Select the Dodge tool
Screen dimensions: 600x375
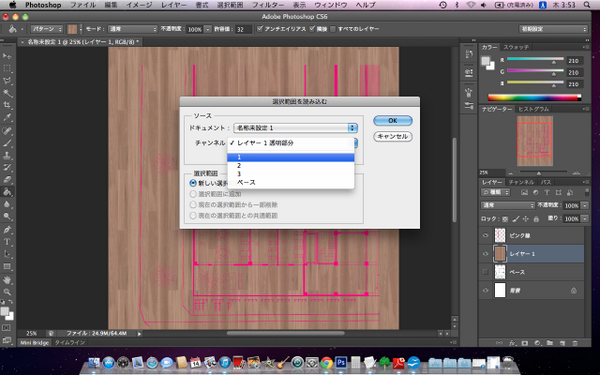(x=7, y=216)
